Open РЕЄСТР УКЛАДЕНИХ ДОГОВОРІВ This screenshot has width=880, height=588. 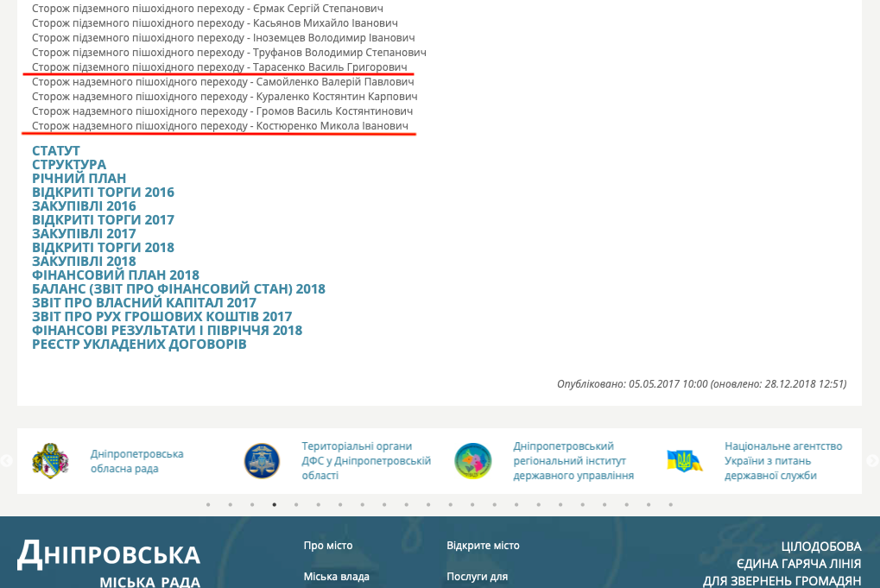tap(139, 345)
